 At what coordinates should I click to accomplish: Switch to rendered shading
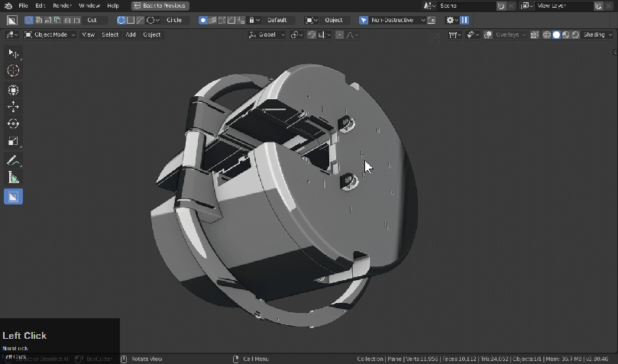(x=575, y=34)
